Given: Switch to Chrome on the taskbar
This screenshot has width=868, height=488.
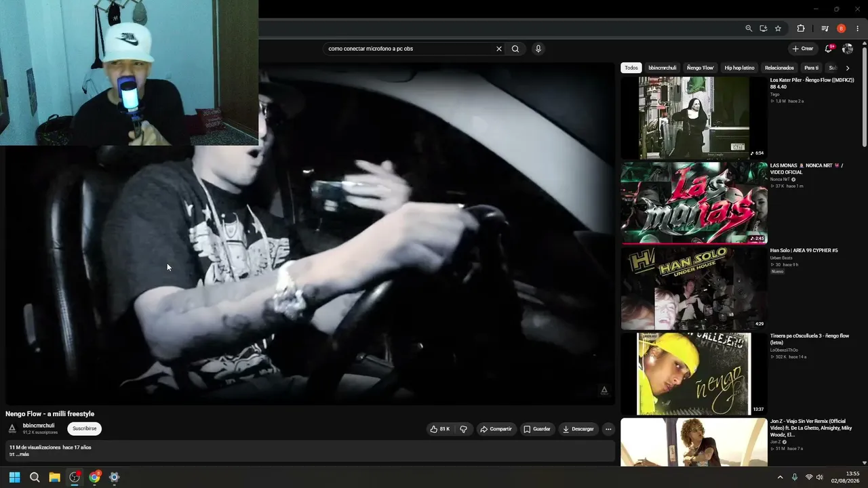Looking at the screenshot, I should point(94,477).
